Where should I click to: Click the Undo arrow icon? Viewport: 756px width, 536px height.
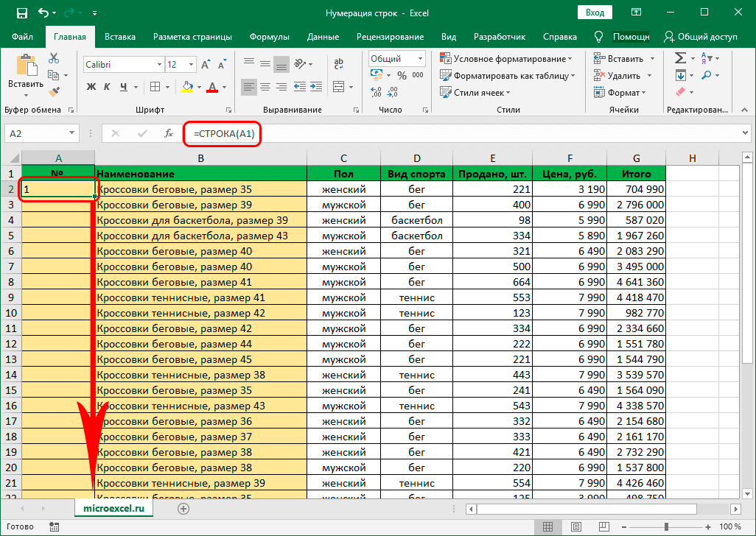coord(44,13)
